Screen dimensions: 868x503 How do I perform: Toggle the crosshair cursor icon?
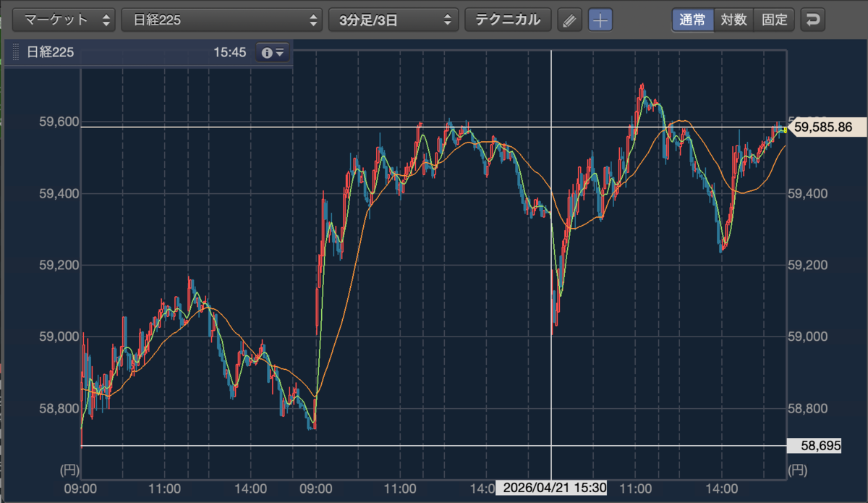pos(600,20)
